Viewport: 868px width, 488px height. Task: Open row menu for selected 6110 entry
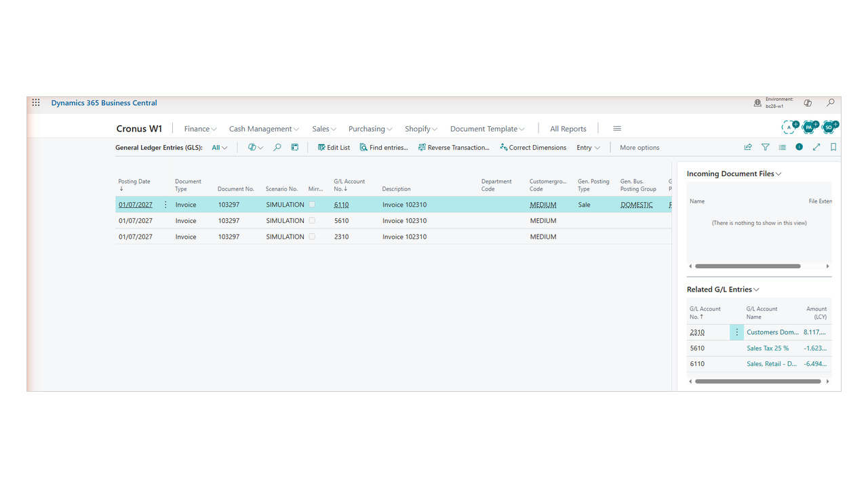(x=165, y=205)
